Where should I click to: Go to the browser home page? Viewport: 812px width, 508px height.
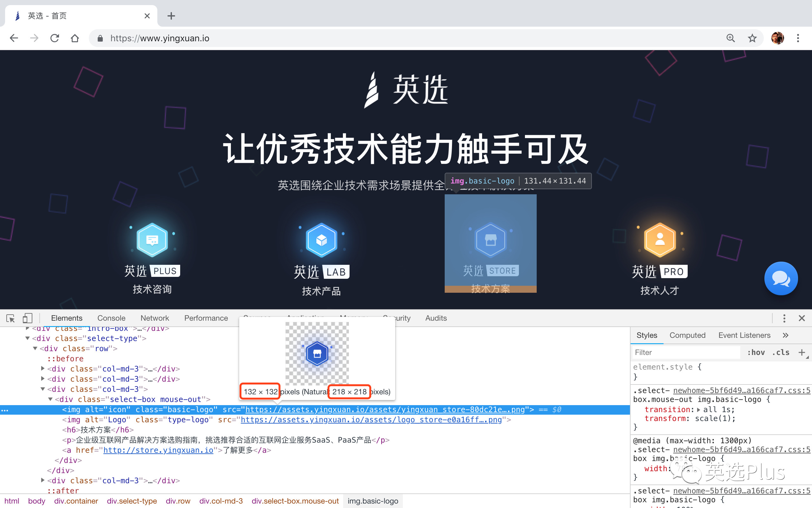point(75,38)
